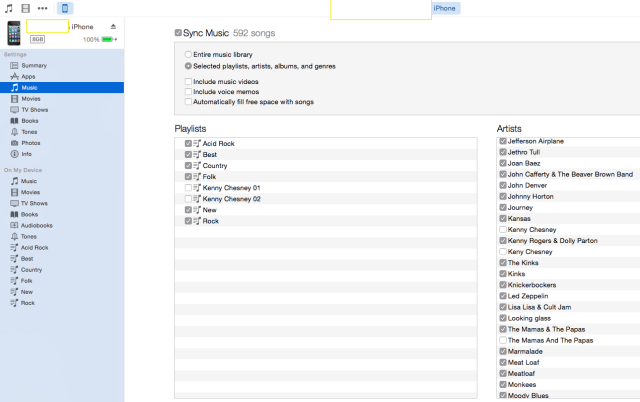Open TV Shows in Settings sidebar
Viewport: 640px width, 402px height.
pyautogui.click(x=62, y=109)
